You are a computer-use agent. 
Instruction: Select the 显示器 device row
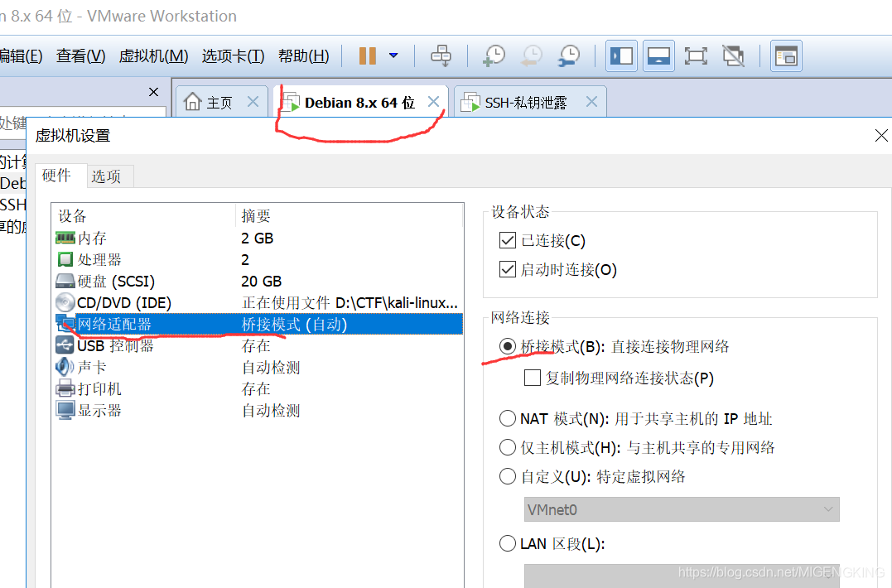pos(258,411)
